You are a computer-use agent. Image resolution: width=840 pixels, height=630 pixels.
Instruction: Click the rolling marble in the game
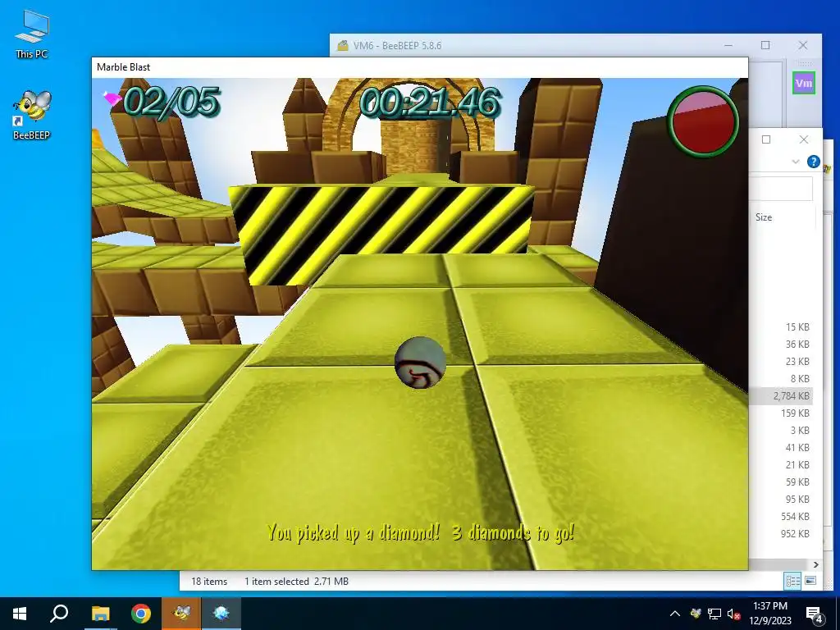click(421, 362)
